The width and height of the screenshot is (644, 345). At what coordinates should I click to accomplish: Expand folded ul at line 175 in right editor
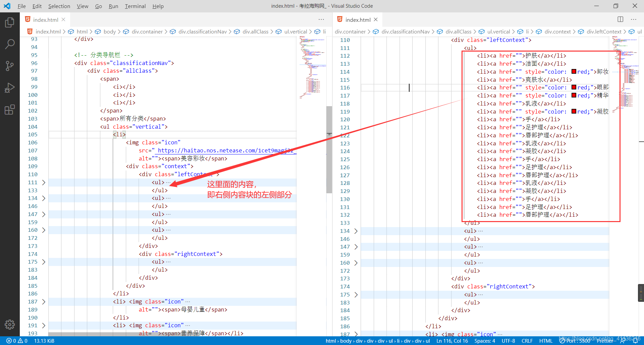(356, 295)
